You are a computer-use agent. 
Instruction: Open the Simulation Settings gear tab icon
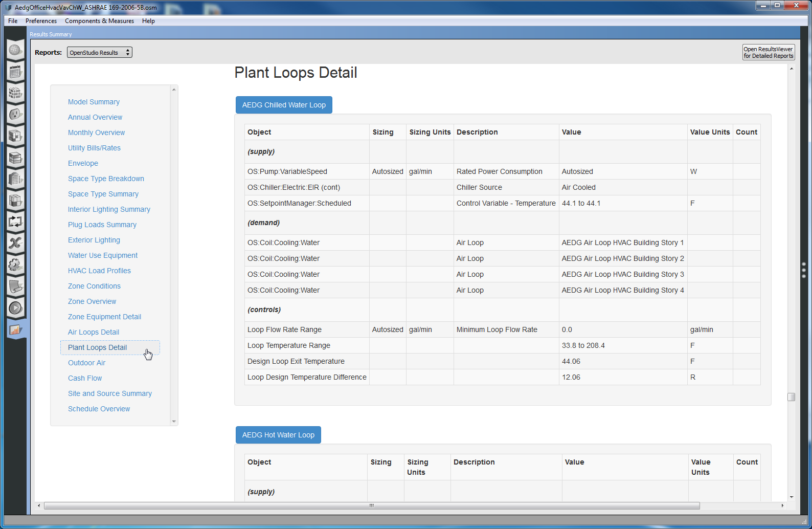(x=15, y=264)
